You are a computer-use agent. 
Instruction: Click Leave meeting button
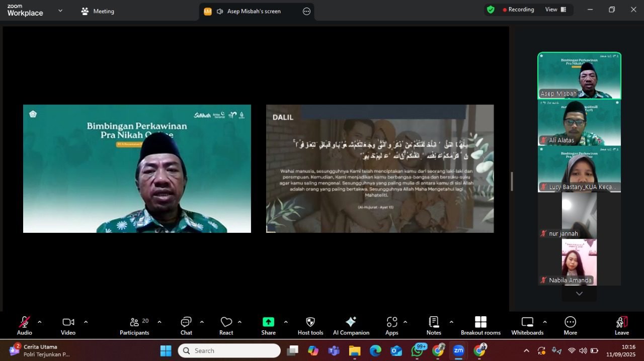(x=621, y=325)
